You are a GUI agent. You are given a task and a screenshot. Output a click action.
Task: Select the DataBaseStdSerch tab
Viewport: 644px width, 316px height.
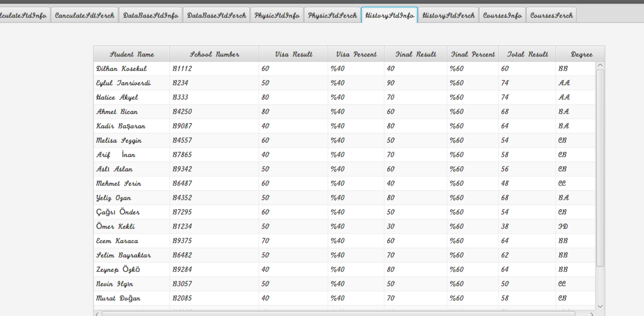(x=217, y=15)
